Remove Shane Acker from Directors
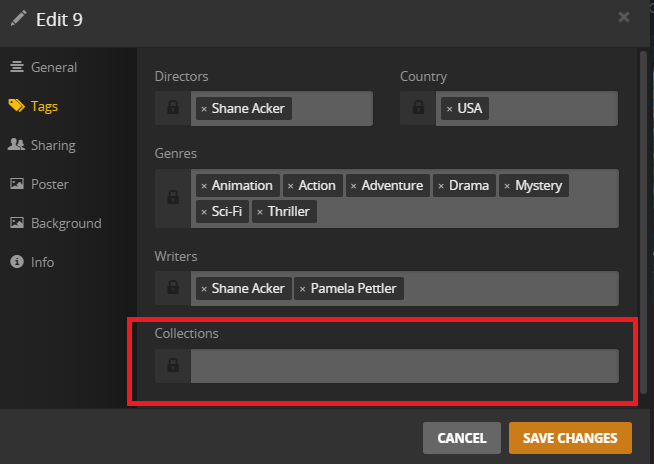The height and width of the screenshot is (464, 654). click(204, 108)
